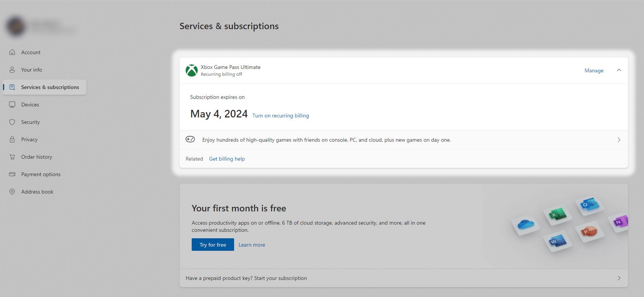Click the Devices monitor icon
Viewport: 644px width, 297px height.
(x=12, y=105)
